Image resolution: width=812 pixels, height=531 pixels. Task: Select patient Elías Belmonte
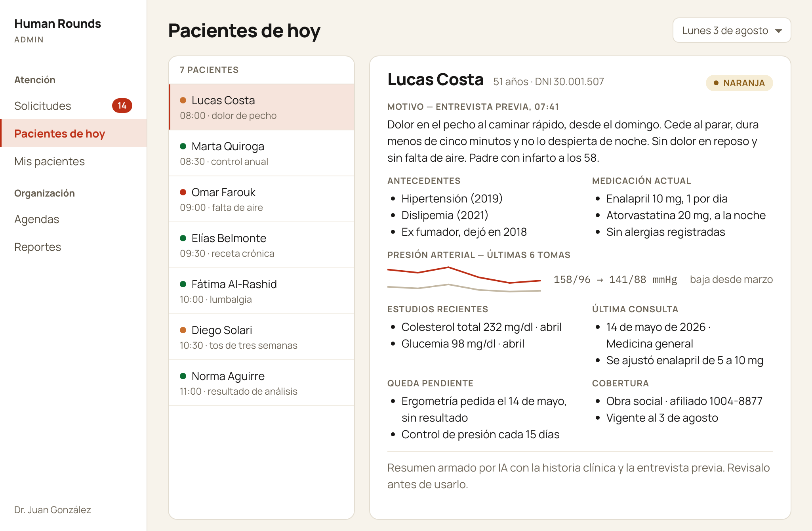tap(261, 245)
